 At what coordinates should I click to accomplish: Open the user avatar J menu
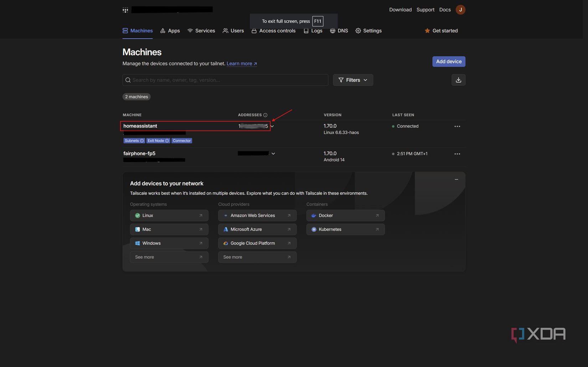(460, 10)
